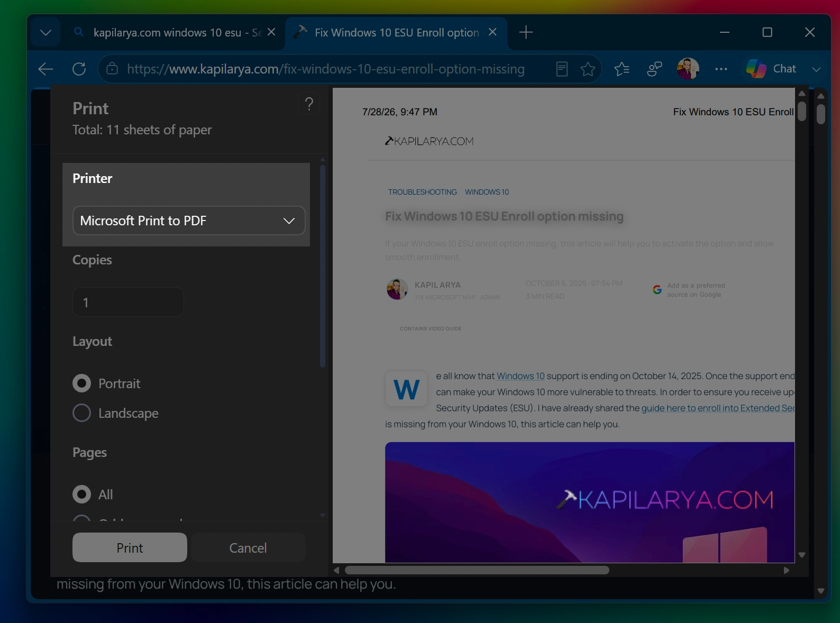Open the user profile avatar

tap(688, 69)
